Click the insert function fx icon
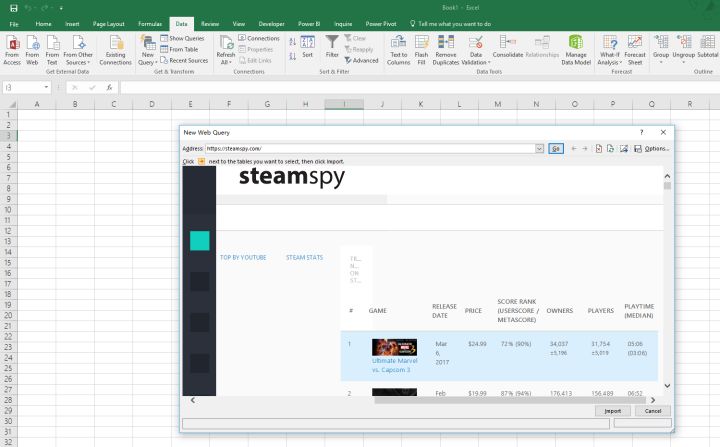 coord(109,87)
